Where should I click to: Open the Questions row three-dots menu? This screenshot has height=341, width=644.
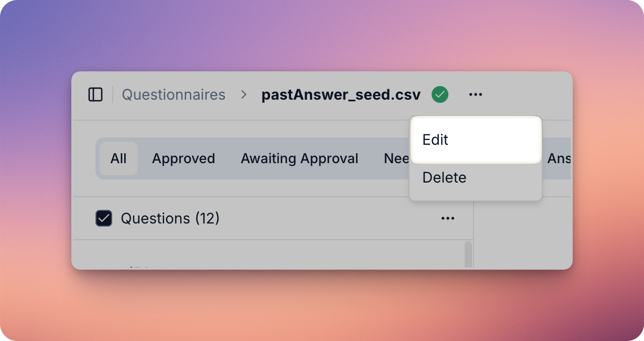448,218
